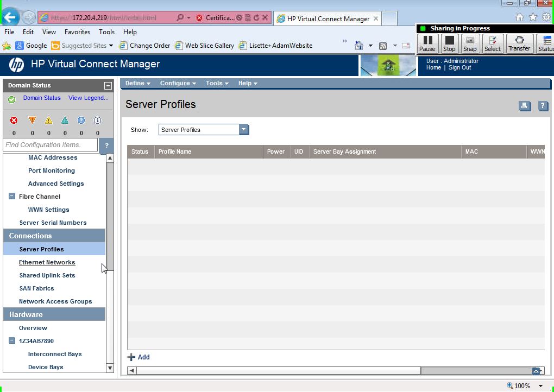Click the Home link under User Administrator
554x392 pixels.
coord(433,67)
